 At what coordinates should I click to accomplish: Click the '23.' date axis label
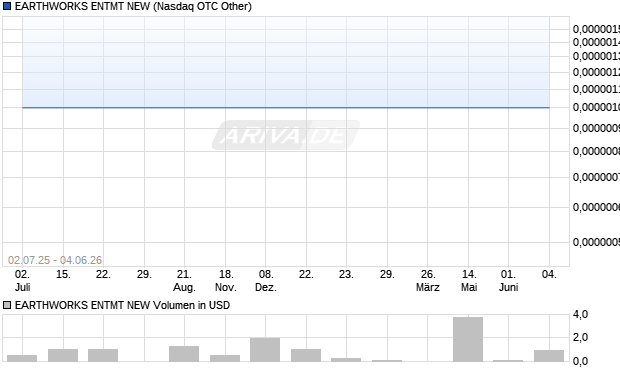click(346, 274)
